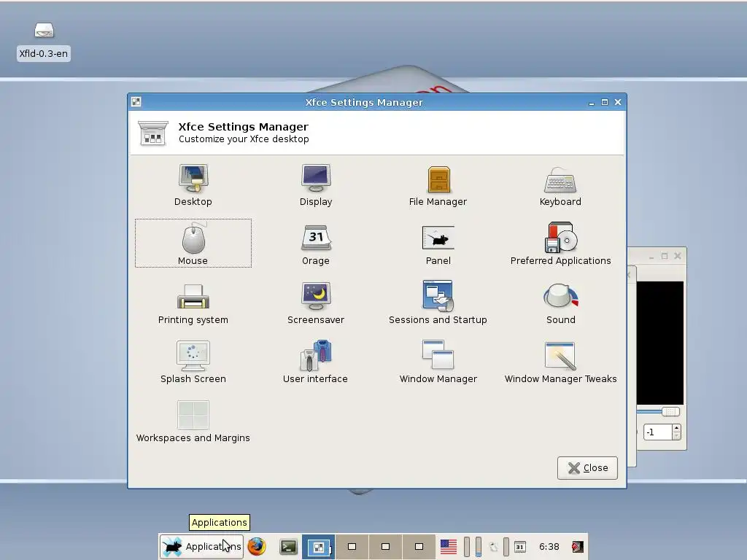Click the US flag keyboard layout icon
The width and height of the screenshot is (747, 560).
click(449, 547)
